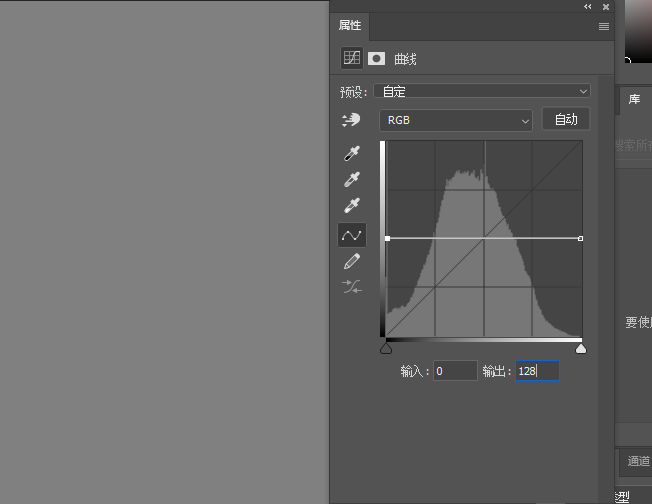This screenshot has height=504, width=652.
Task: Select the layer mask icon
Action: tap(376, 59)
